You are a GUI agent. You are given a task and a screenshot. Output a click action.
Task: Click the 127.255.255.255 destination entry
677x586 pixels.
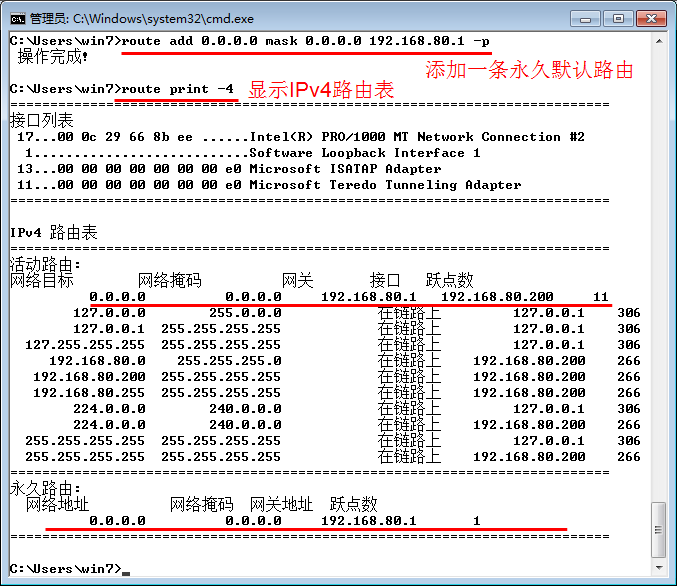pos(85,345)
